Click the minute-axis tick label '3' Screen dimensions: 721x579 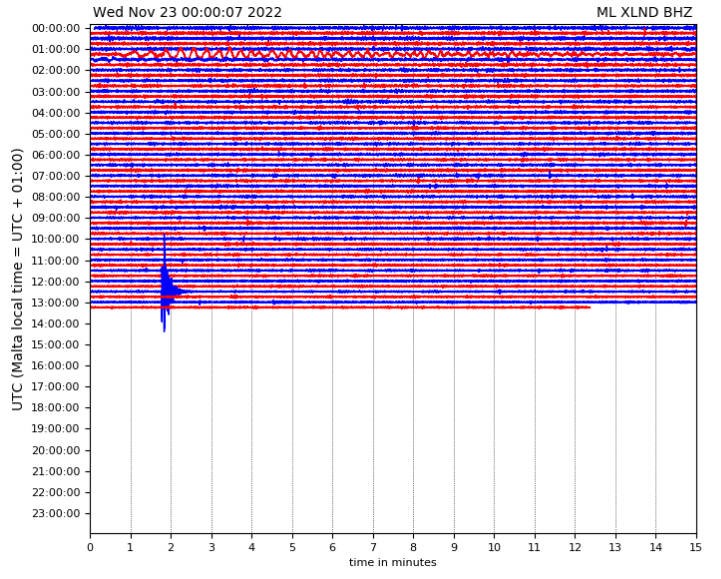pos(212,547)
